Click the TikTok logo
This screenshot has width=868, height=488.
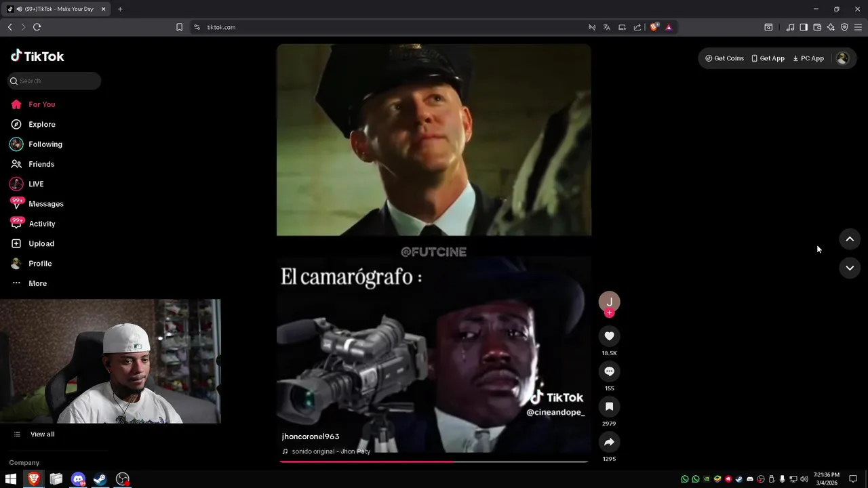(x=37, y=56)
